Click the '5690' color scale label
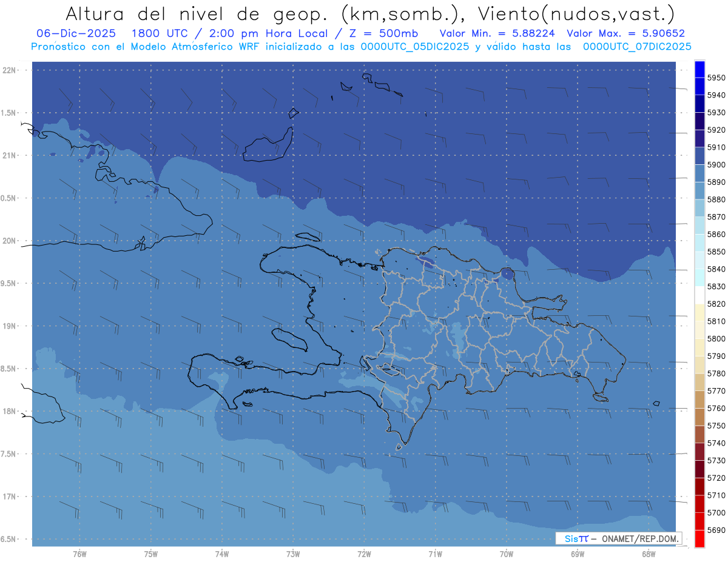The height and width of the screenshot is (562, 728). (x=716, y=530)
